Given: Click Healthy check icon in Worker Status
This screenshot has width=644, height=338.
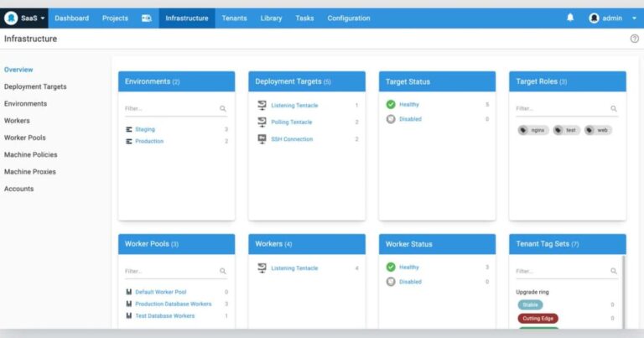Looking at the screenshot, I should coord(391,267).
